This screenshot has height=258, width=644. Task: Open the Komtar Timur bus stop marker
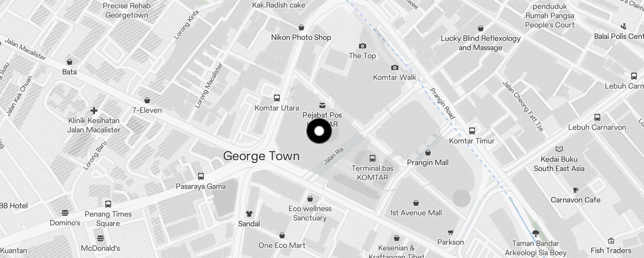tap(472, 131)
